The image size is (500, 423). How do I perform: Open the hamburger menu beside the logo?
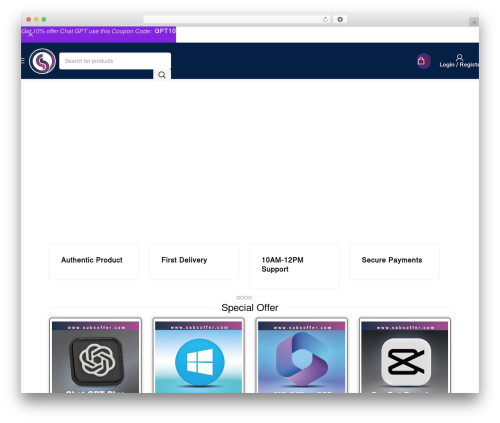click(x=23, y=61)
